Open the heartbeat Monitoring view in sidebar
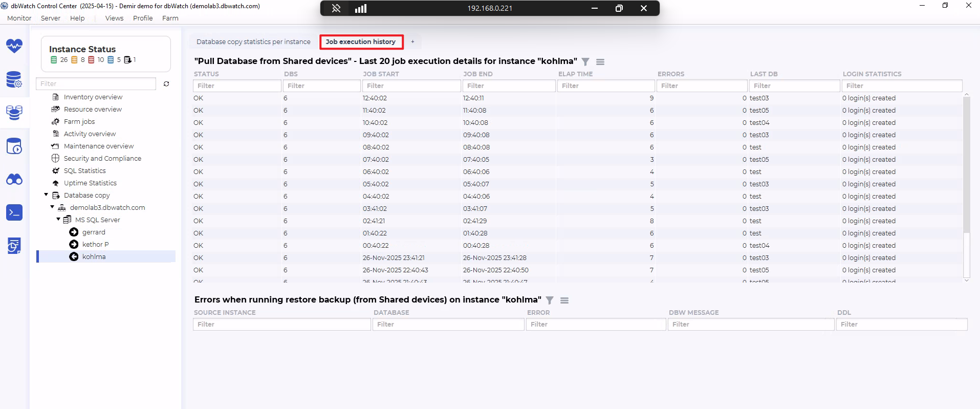 point(14,46)
